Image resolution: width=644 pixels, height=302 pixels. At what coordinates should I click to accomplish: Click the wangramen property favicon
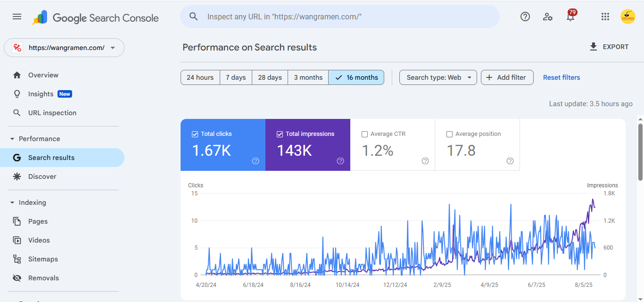pos(17,48)
